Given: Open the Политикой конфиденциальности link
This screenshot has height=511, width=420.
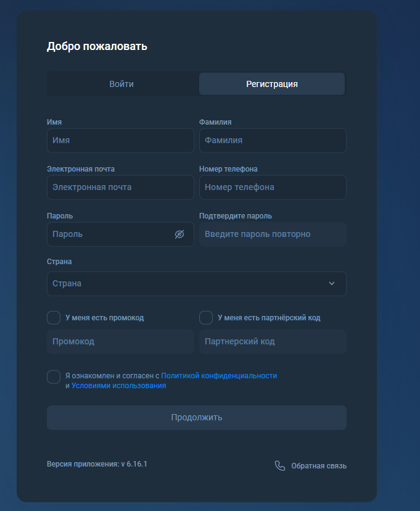Looking at the screenshot, I should (x=219, y=375).
